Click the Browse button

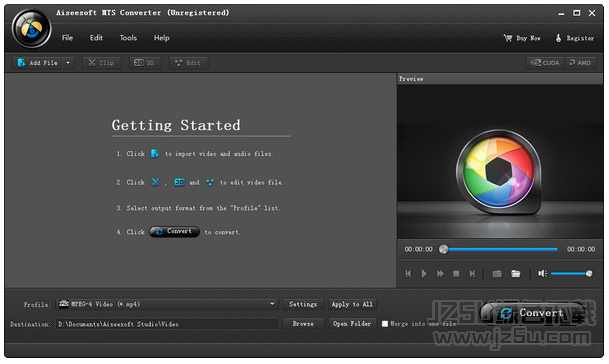(303, 324)
